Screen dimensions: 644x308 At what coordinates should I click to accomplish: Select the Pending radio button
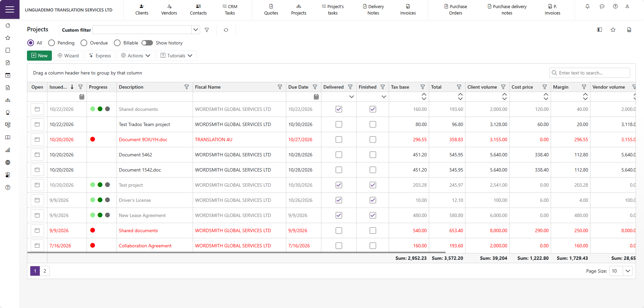(52, 43)
